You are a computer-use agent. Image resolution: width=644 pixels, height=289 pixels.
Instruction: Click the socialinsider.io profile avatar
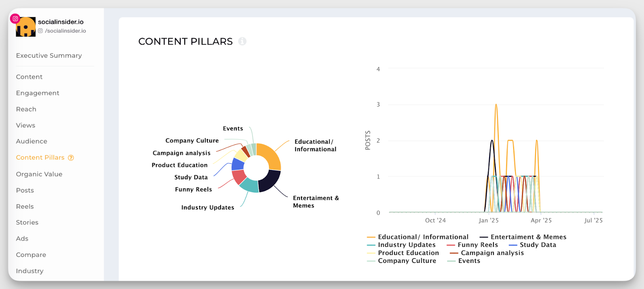point(26,27)
